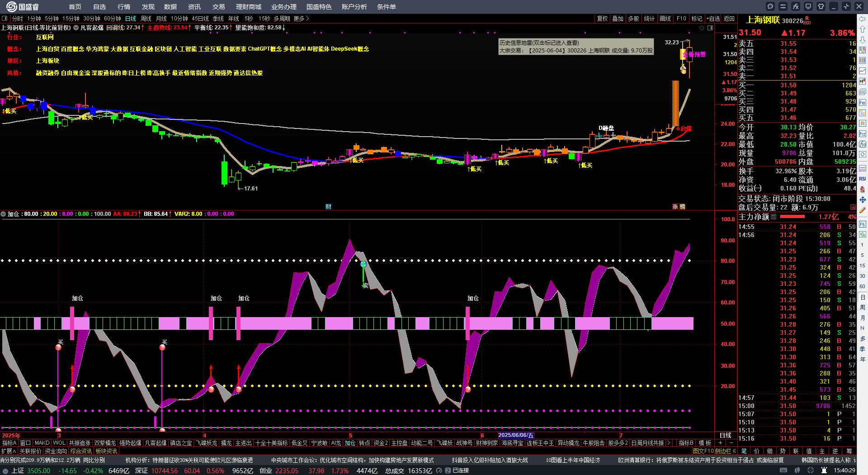Click the blue down arrow in right sidebar
The image size is (868, 475).
[863, 40]
